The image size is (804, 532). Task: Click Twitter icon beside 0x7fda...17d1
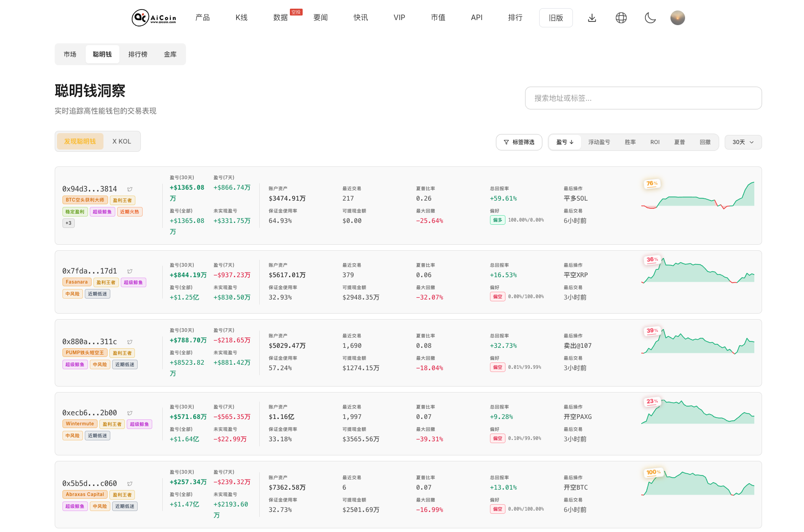tap(130, 271)
